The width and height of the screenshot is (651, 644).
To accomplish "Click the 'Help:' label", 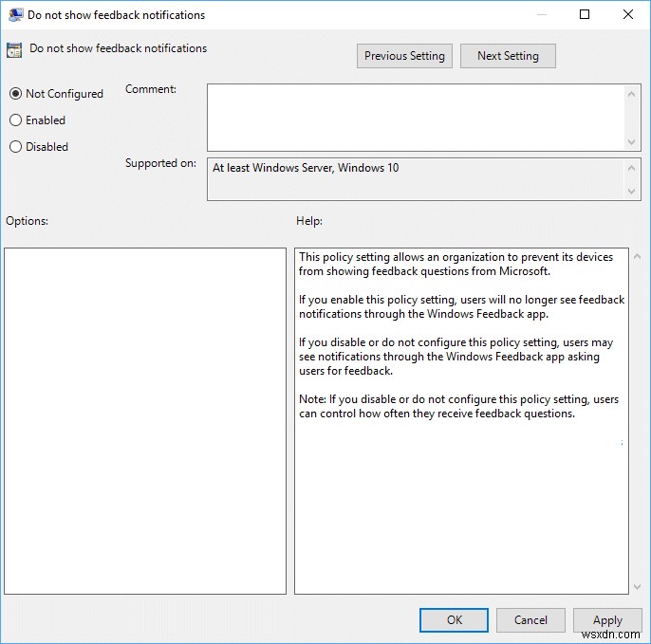I will (x=309, y=221).
